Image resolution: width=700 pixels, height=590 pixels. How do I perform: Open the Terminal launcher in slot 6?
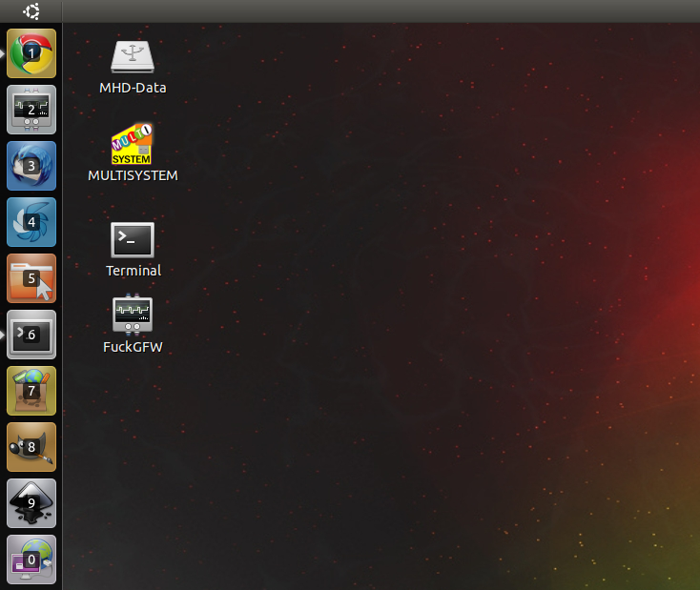click(31, 335)
